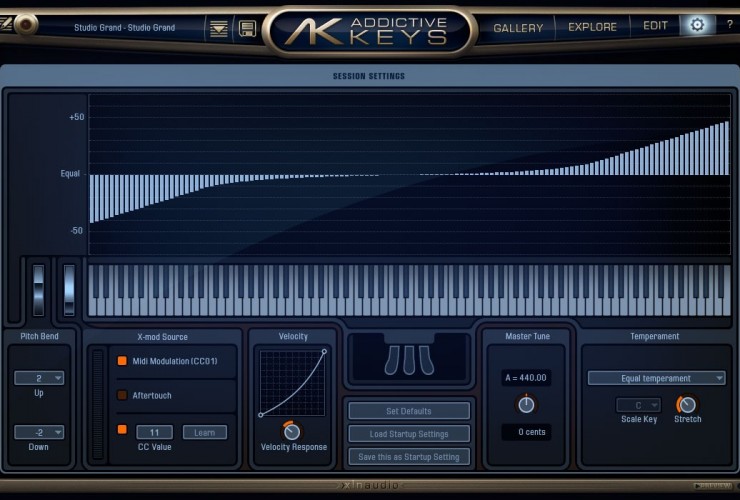This screenshot has height=500, width=740.
Task: Open the Scale Key dropdown
Action: tap(639, 405)
